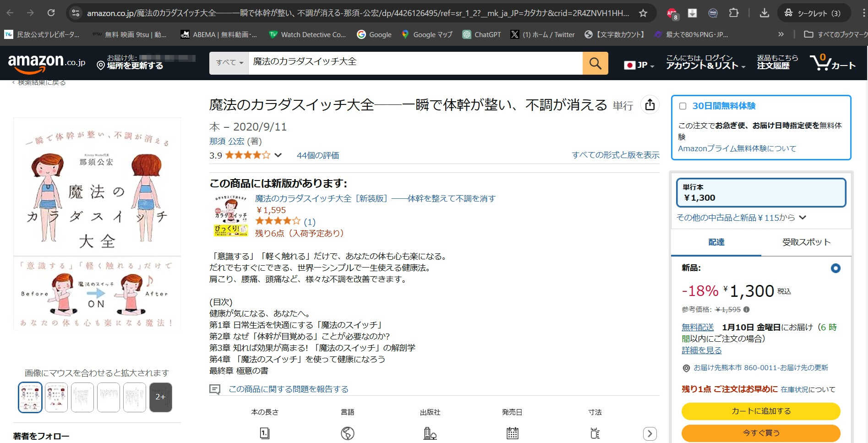This screenshot has height=443, width=868.
Task: Click the main book cover image
Action: coord(97,224)
